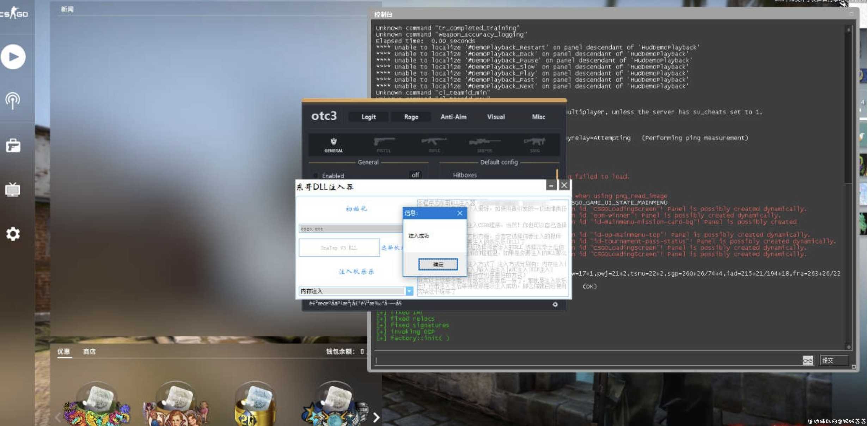Click the 'Elapsed time: 0.00 seconds' console line
The height and width of the screenshot is (426, 868).
pos(425,41)
